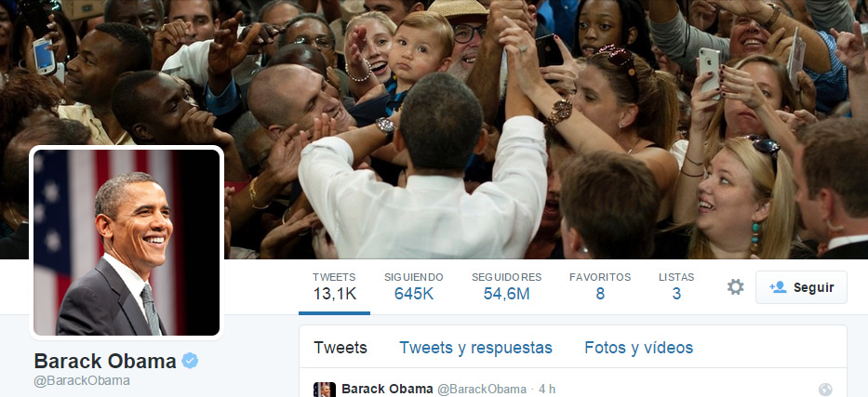The image size is (868, 397).
Task: Open the gear settings menu beside Seguir
Action: click(735, 287)
